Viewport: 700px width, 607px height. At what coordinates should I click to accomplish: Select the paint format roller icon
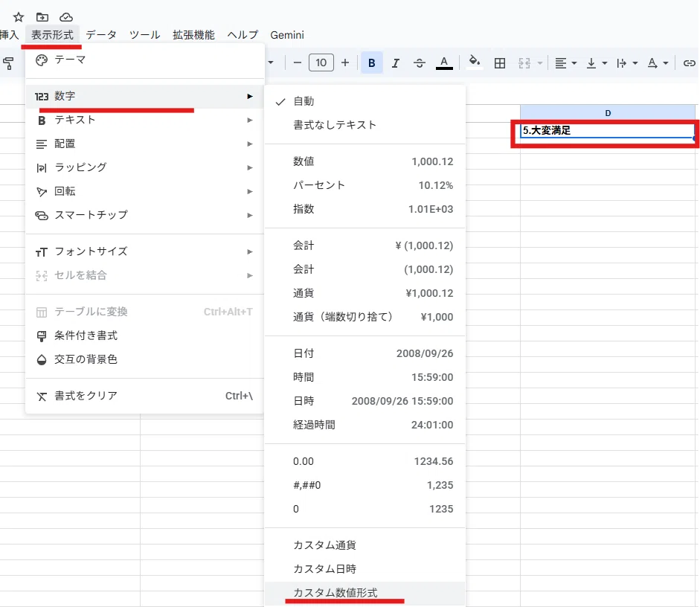click(x=8, y=63)
